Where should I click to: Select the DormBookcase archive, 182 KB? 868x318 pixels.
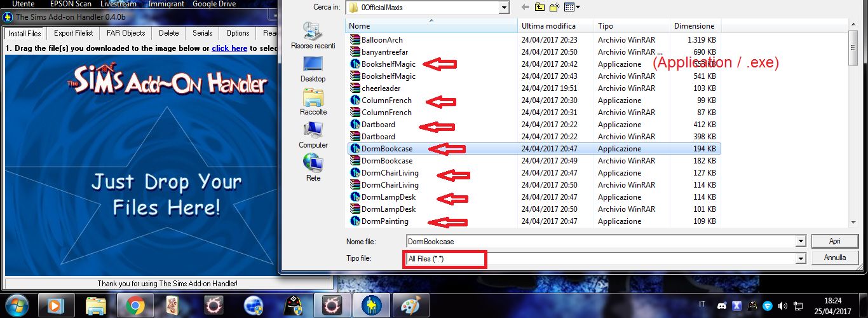pyautogui.click(x=534, y=161)
